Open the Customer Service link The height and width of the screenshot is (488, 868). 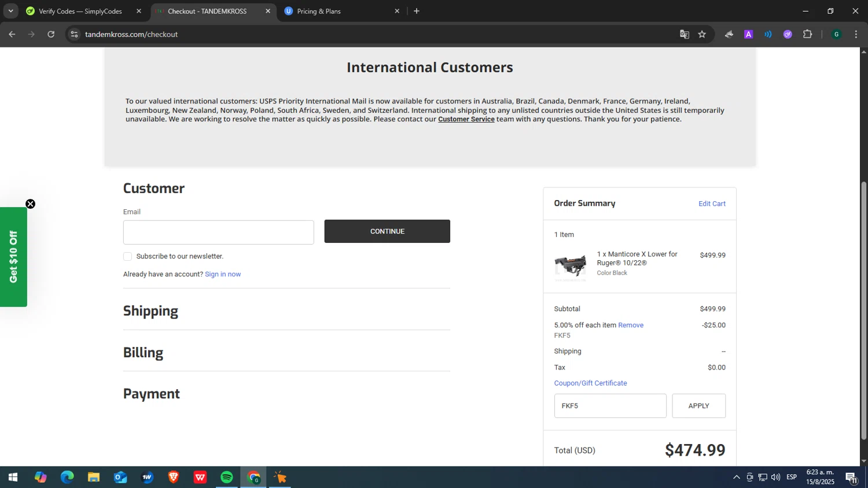pos(466,119)
